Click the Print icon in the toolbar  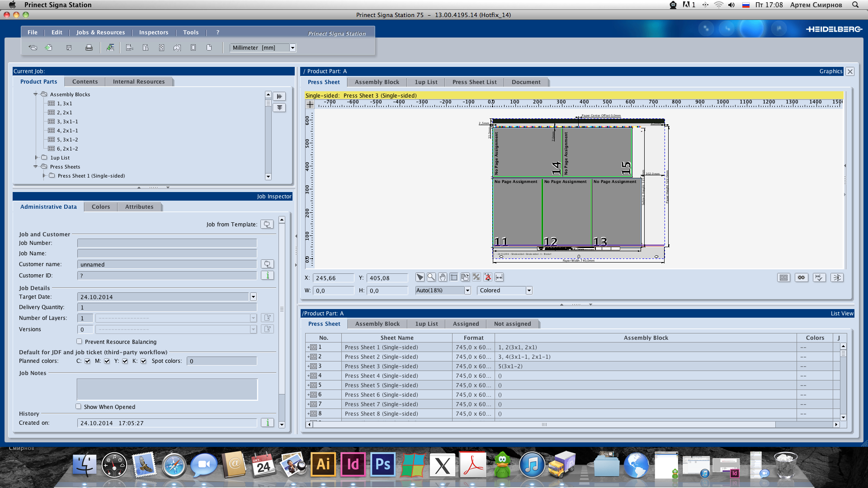pyautogui.click(x=89, y=47)
